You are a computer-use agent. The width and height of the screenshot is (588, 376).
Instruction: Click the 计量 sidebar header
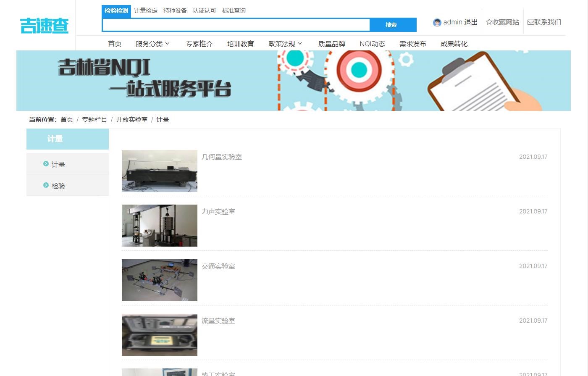point(68,139)
